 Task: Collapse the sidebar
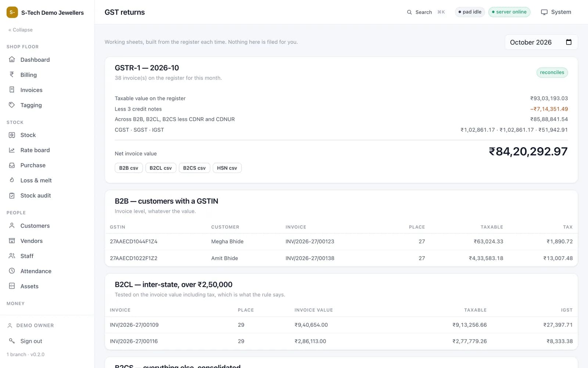click(21, 30)
